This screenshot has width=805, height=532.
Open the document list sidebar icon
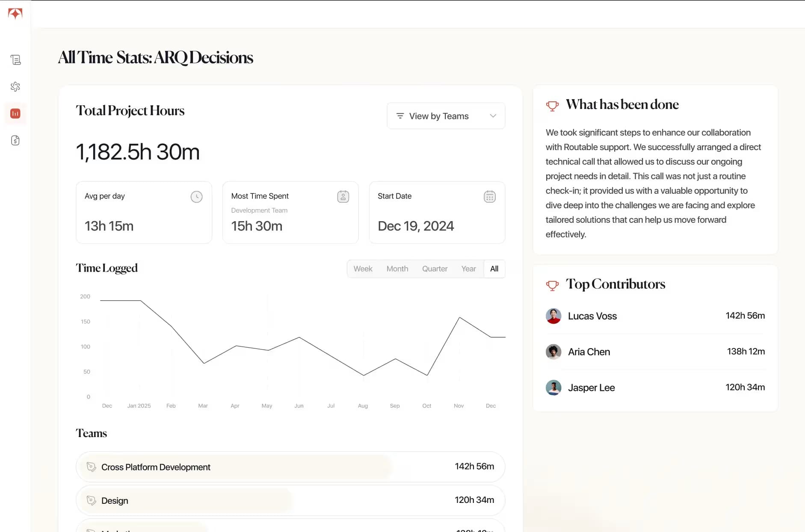point(15,60)
